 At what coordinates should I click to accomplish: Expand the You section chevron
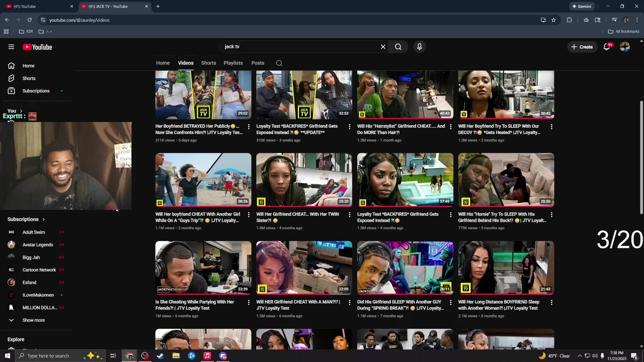pos(21,111)
